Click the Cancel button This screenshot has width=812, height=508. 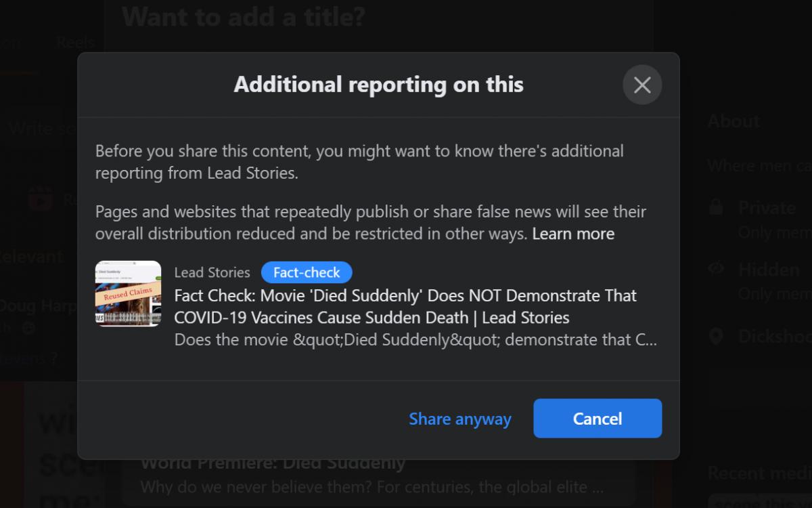597,419
